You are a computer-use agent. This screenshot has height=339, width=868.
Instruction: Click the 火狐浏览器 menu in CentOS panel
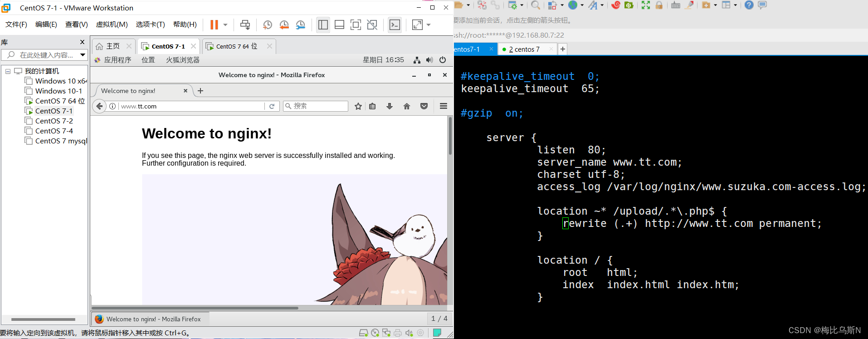(183, 60)
